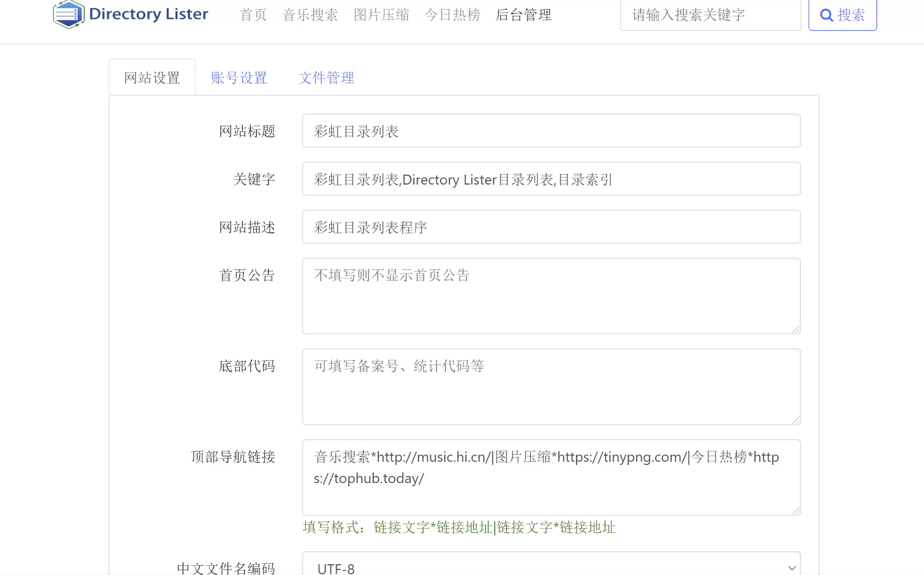The height and width of the screenshot is (575, 924).
Task: Switch to 网站设置 (Site Settings) tab
Action: (152, 77)
